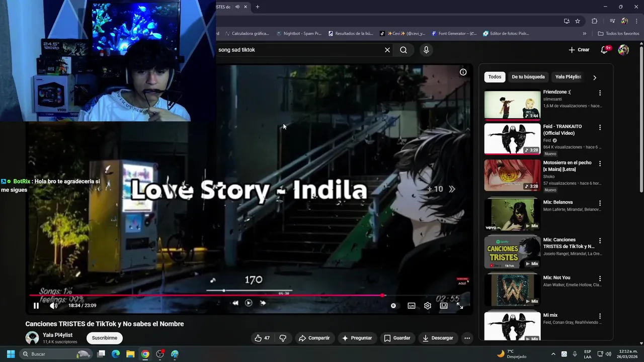This screenshot has height=362, width=644.
Task: Bookmark this page with the star icon
Action: pos(578,21)
